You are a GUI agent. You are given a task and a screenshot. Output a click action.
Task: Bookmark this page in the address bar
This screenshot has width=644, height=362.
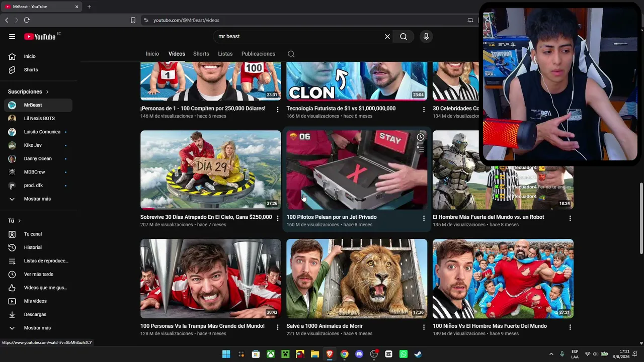tap(133, 20)
